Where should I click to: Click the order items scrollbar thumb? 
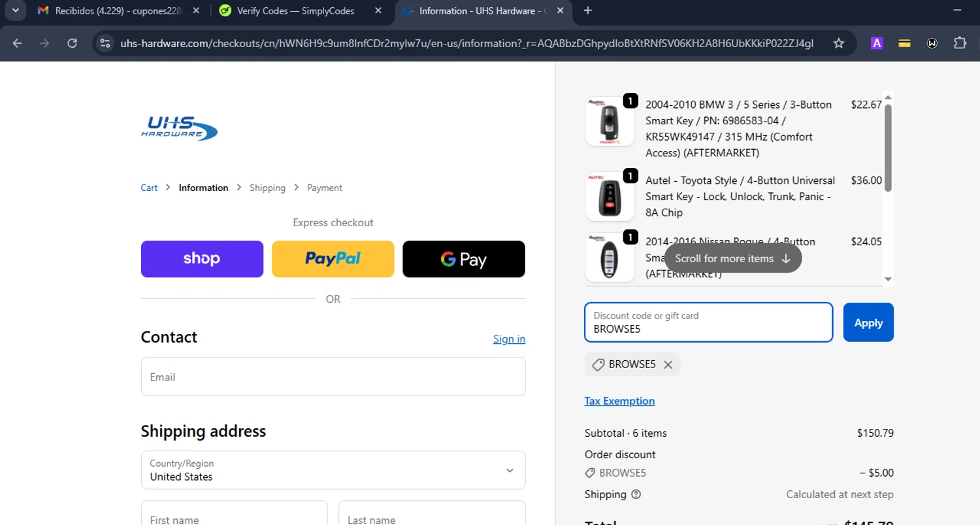tap(888, 148)
